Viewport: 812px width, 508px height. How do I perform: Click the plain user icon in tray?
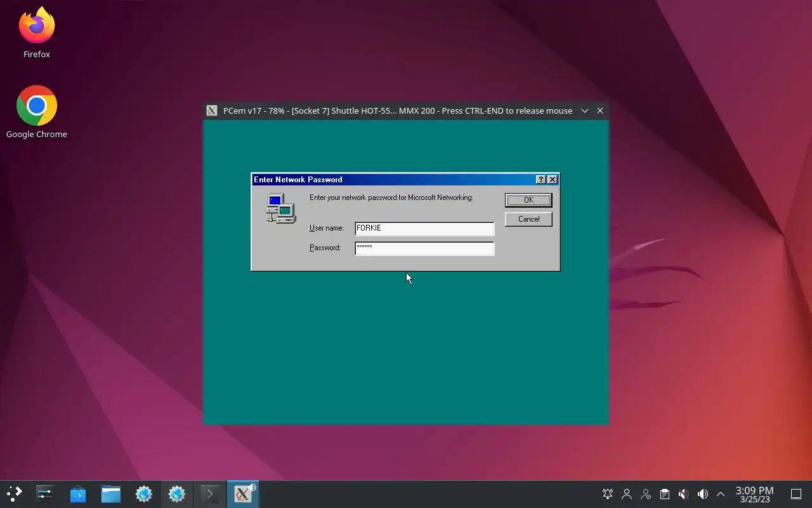coord(627,494)
